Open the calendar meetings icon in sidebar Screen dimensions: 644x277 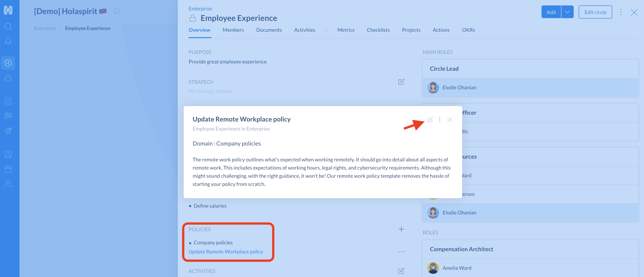click(x=8, y=169)
